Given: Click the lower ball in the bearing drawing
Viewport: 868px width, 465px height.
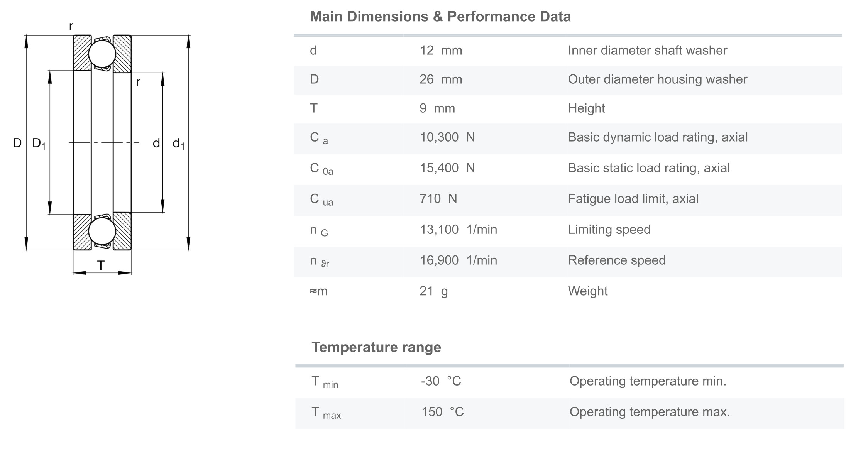Looking at the screenshot, I should [x=102, y=232].
